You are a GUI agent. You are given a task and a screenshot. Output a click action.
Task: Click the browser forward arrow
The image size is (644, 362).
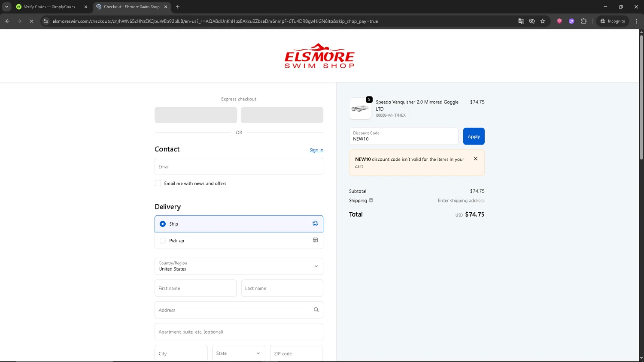pyautogui.click(x=19, y=21)
